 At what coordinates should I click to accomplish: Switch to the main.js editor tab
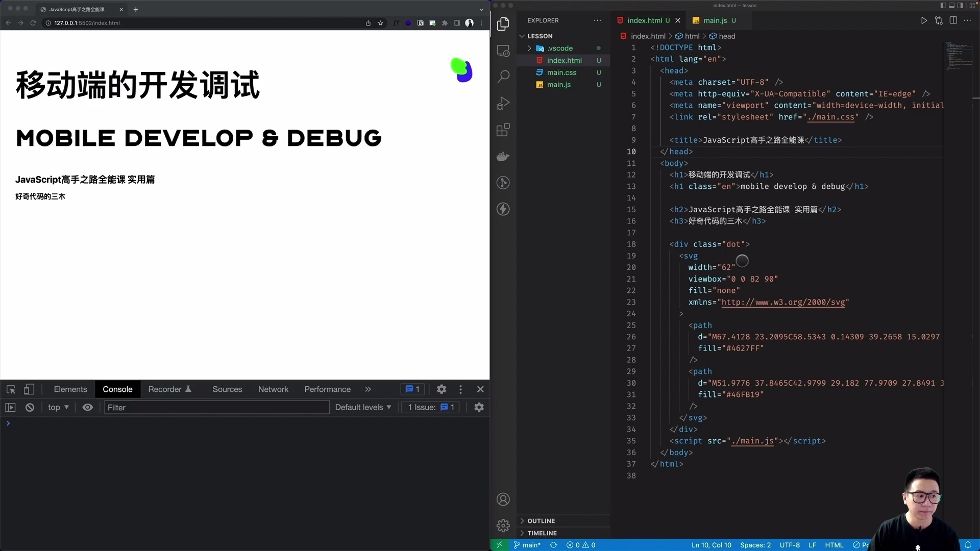tap(717, 20)
